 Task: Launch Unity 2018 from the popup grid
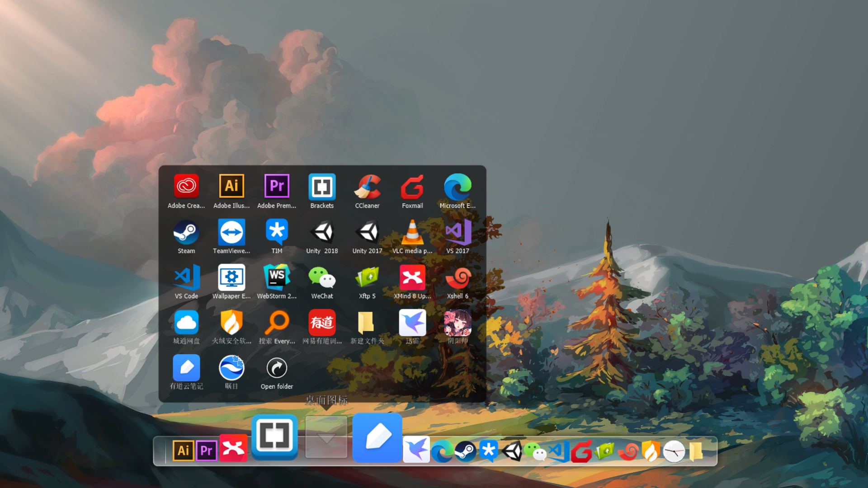click(322, 232)
